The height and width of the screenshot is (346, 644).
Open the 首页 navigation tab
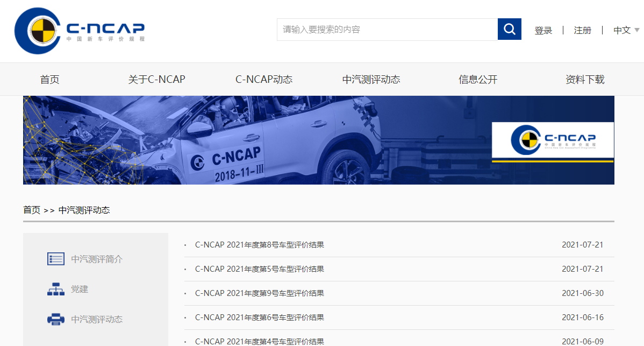[49, 79]
